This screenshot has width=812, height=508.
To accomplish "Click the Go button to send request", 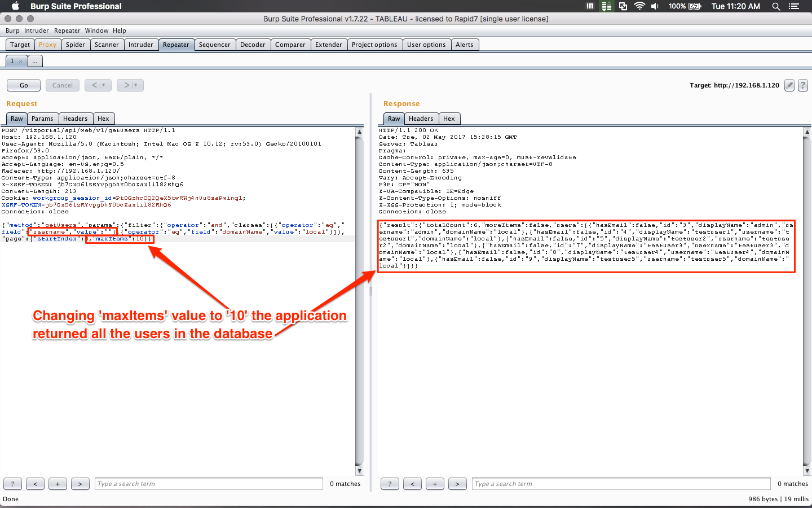I will pyautogui.click(x=24, y=85).
